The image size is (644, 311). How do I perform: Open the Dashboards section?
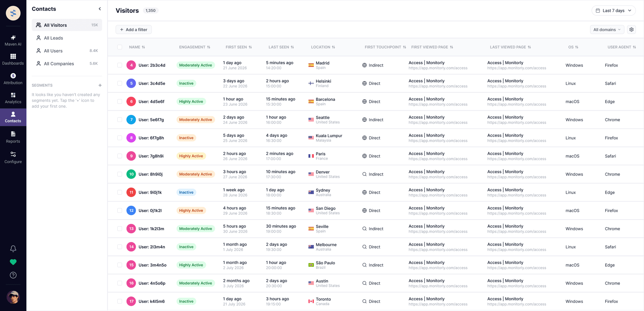tap(13, 59)
